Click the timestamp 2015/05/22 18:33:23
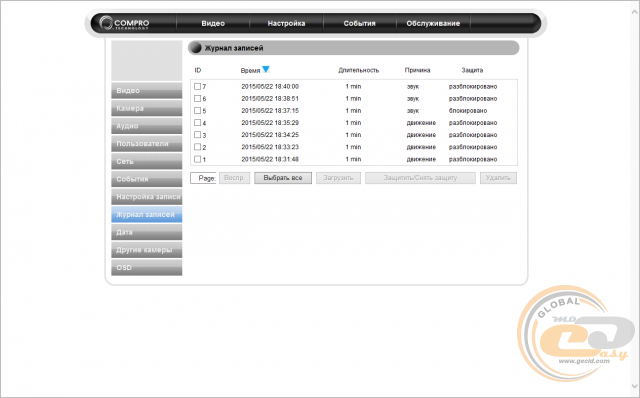640x398 pixels. coord(270,147)
